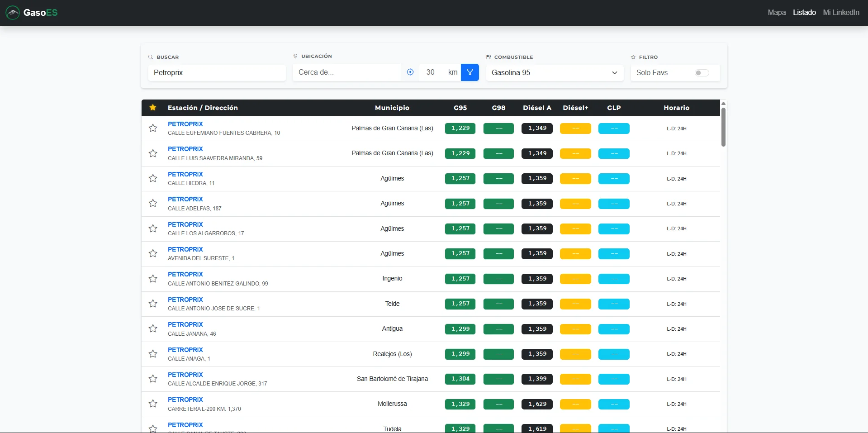The width and height of the screenshot is (868, 433).
Task: Apply distance filter with funnel button
Action: point(470,72)
